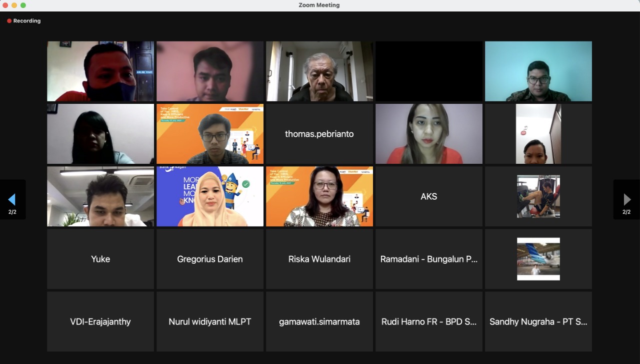Select the Riska Wulandari participant tile
The width and height of the screenshot is (640, 364).
[x=319, y=259]
